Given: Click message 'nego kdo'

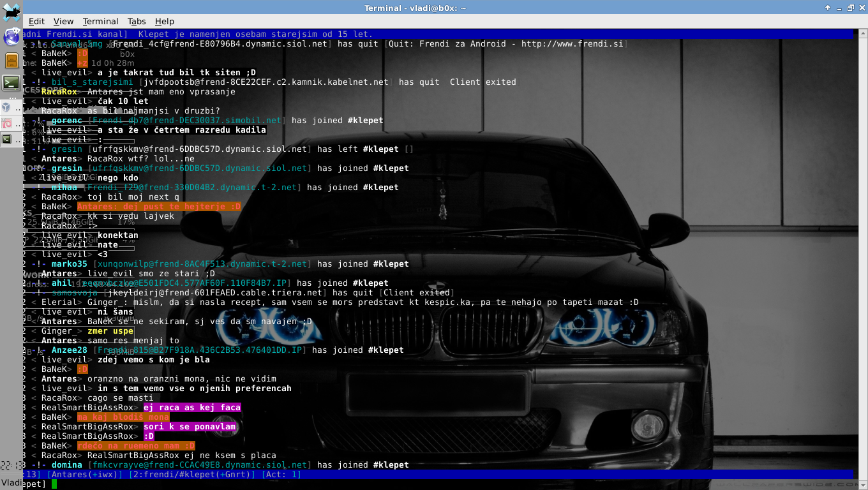Looking at the screenshot, I should 118,178.
